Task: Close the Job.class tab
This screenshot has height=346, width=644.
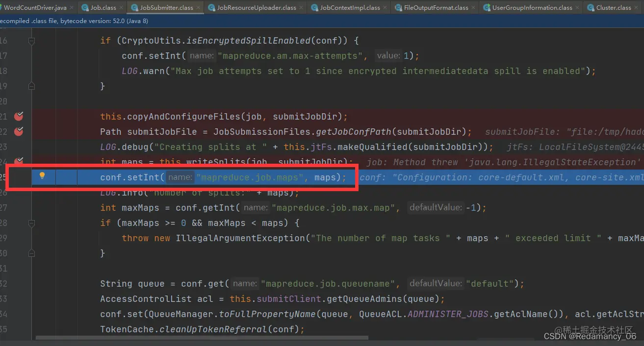Action: (x=121, y=8)
